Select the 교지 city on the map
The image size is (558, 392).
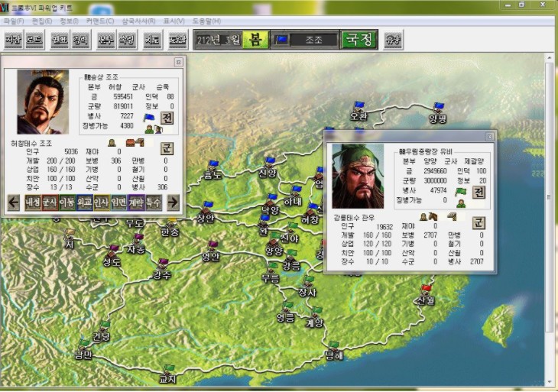[x=167, y=374]
